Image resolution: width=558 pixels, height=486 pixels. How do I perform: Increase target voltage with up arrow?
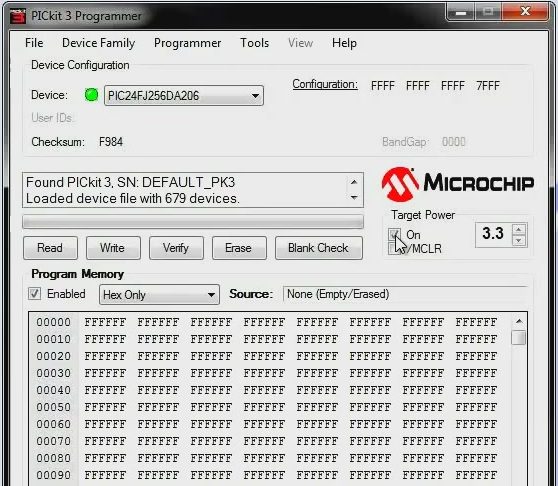pyautogui.click(x=519, y=229)
